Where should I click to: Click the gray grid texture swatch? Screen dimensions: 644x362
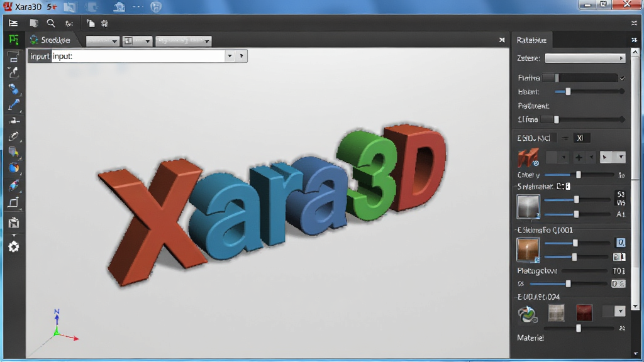(557, 313)
